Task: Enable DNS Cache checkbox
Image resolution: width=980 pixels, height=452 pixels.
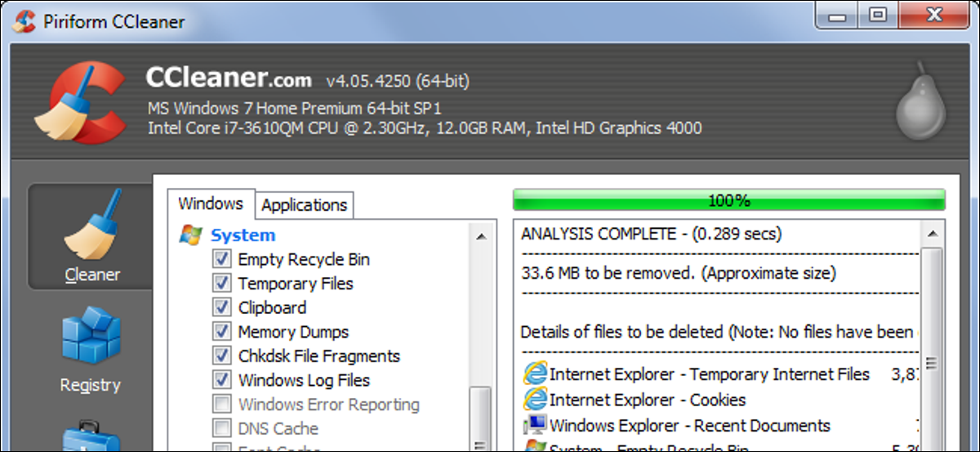Action: click(222, 428)
